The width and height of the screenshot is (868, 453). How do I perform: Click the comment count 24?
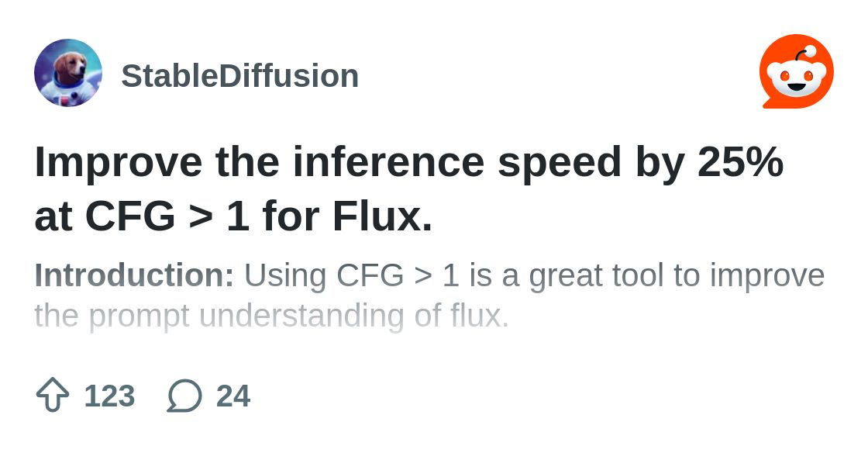click(x=233, y=396)
